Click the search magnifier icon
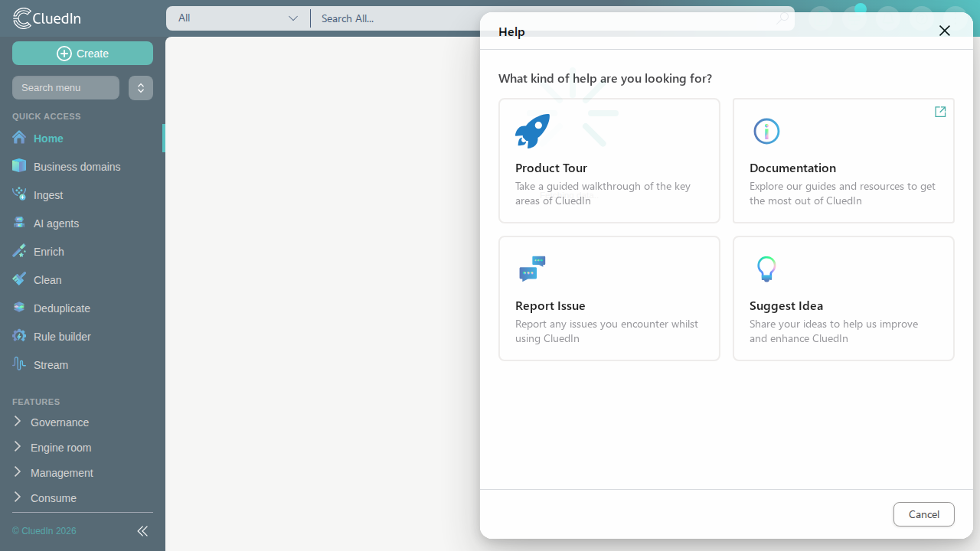980x551 pixels. 782,18
